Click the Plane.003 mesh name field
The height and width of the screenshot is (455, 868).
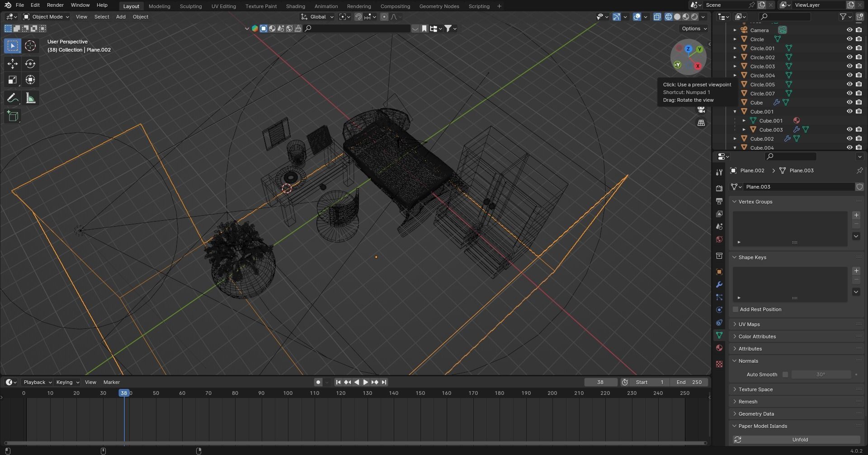coord(799,187)
